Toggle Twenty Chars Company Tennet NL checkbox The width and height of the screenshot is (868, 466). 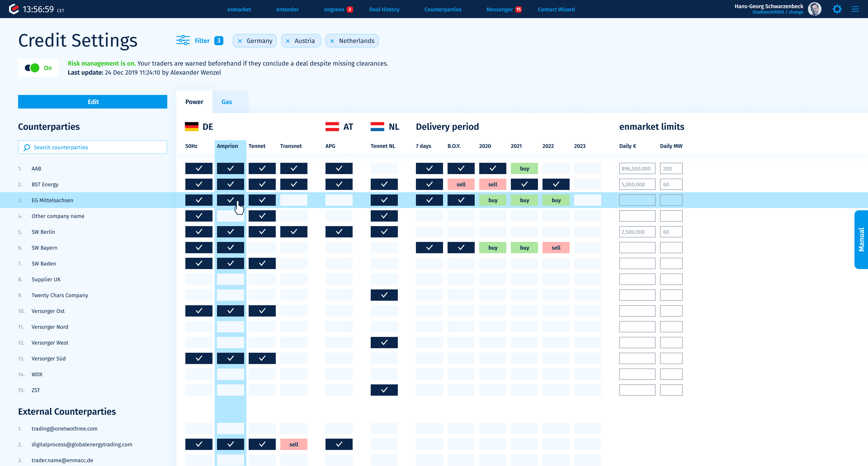384,295
